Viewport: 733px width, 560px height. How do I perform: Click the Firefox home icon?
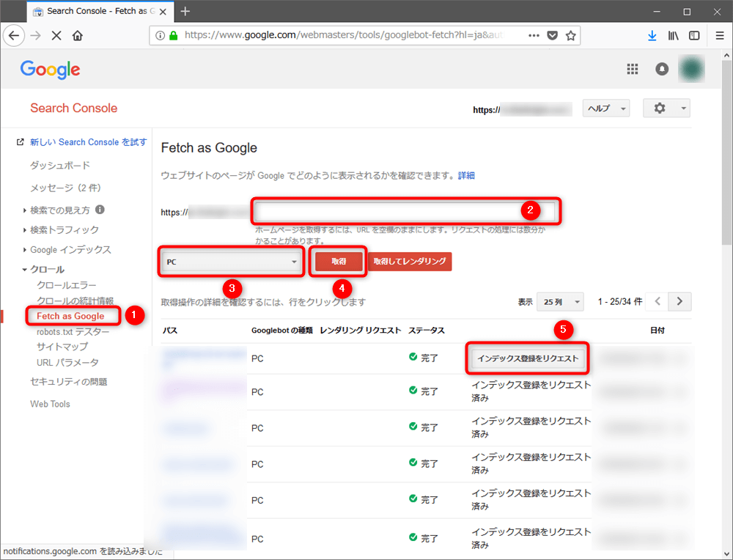click(78, 35)
